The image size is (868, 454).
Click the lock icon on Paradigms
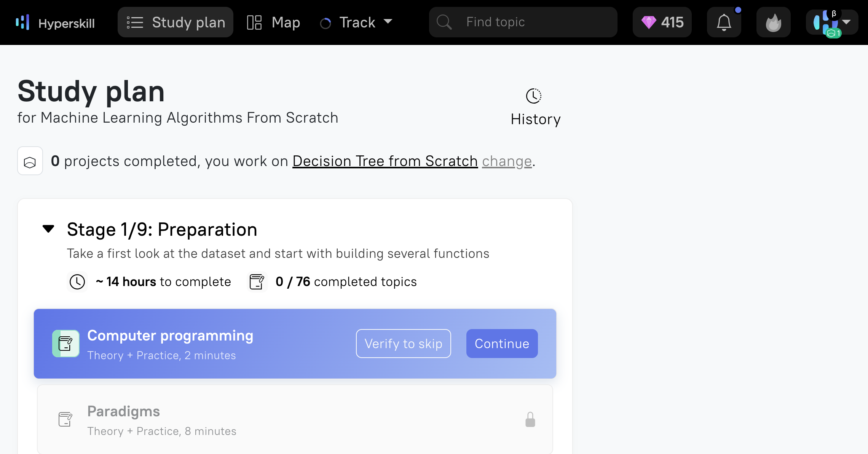pyautogui.click(x=530, y=419)
